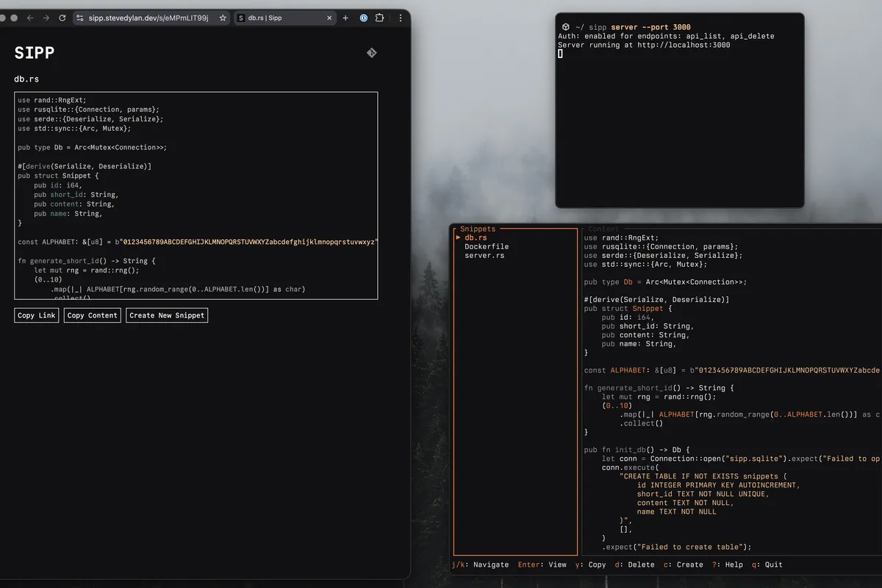
Task: Click 'pub fn init_db() -> Db {' in TUI
Action: coord(637,450)
